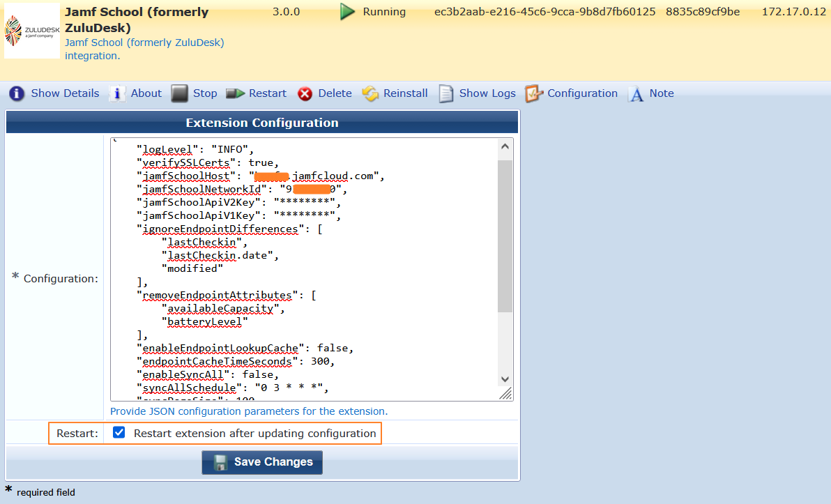Click the Restart arrow icon
Screen dimensions: 831x504
click(236, 94)
